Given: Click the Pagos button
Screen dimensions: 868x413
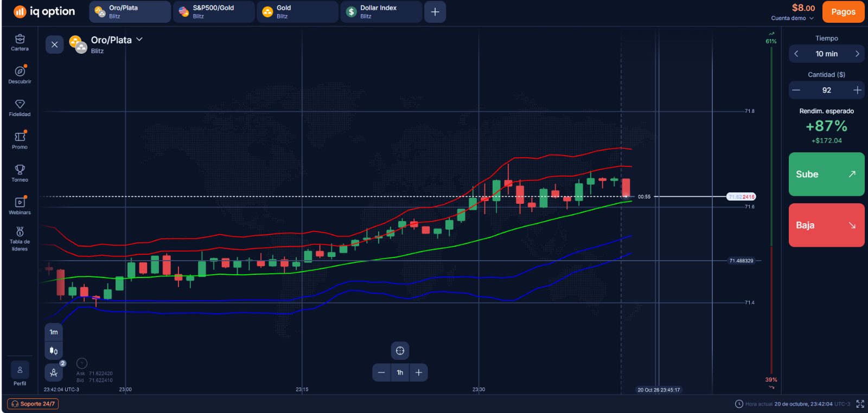Looking at the screenshot, I should tap(844, 12).
